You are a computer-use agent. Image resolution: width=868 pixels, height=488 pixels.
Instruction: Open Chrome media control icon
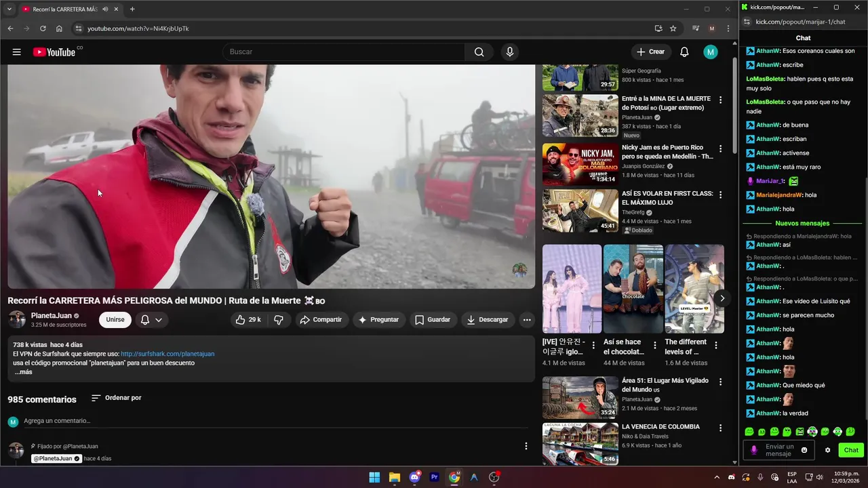click(x=695, y=28)
